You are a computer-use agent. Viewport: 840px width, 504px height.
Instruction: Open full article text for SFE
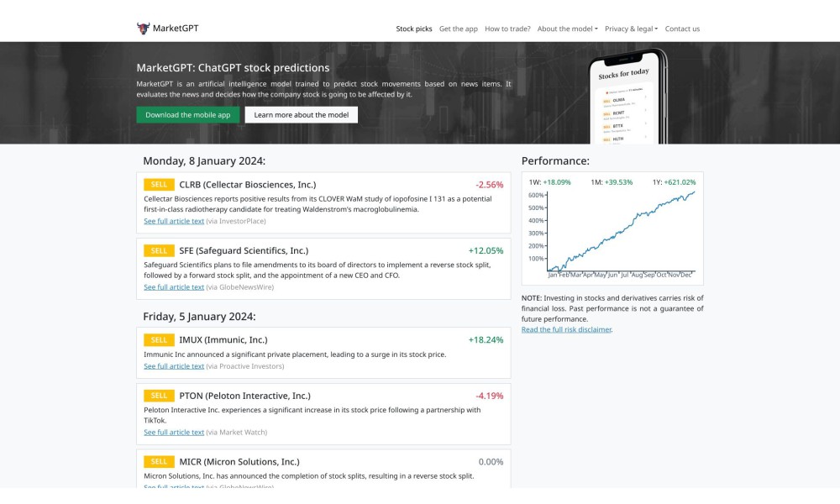[x=174, y=287]
